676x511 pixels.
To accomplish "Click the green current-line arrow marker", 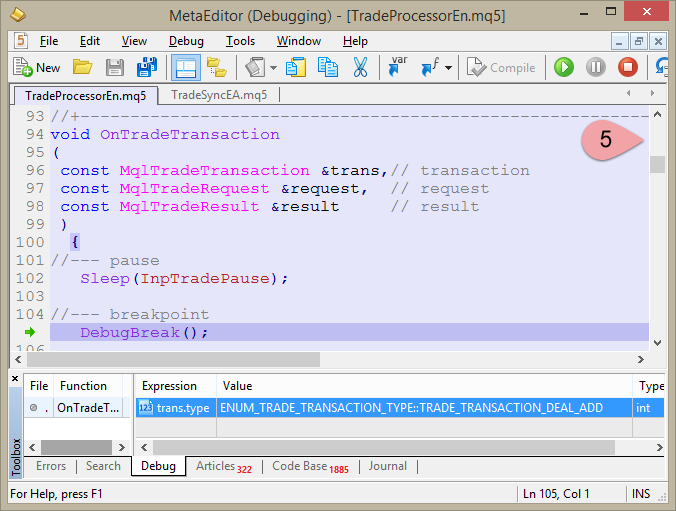I will [x=30, y=332].
